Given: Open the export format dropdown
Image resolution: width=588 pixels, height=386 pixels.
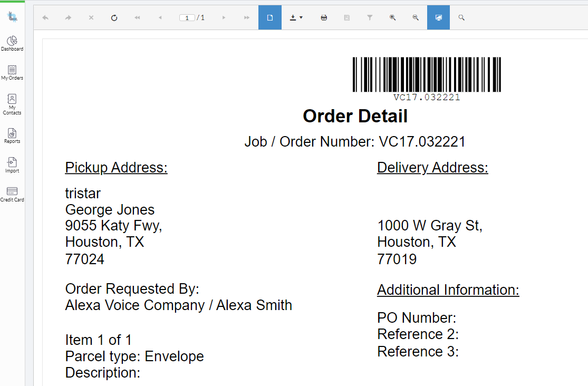Looking at the screenshot, I should coord(296,17).
